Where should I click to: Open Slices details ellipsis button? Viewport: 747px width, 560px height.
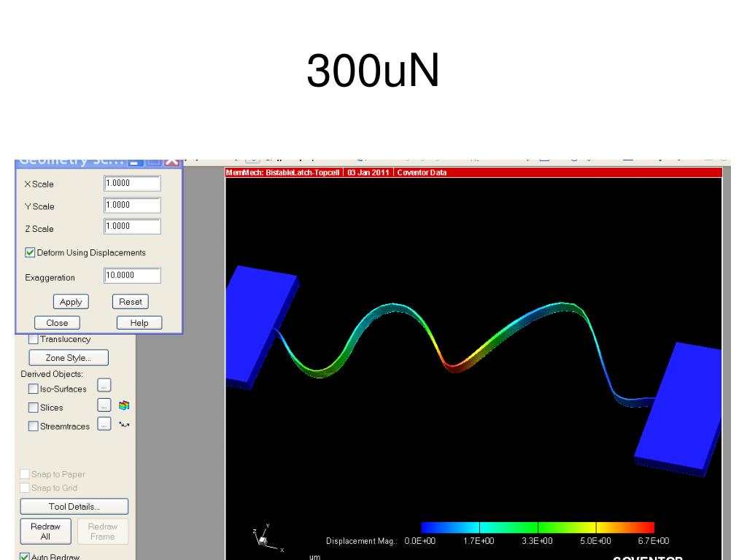(104, 405)
